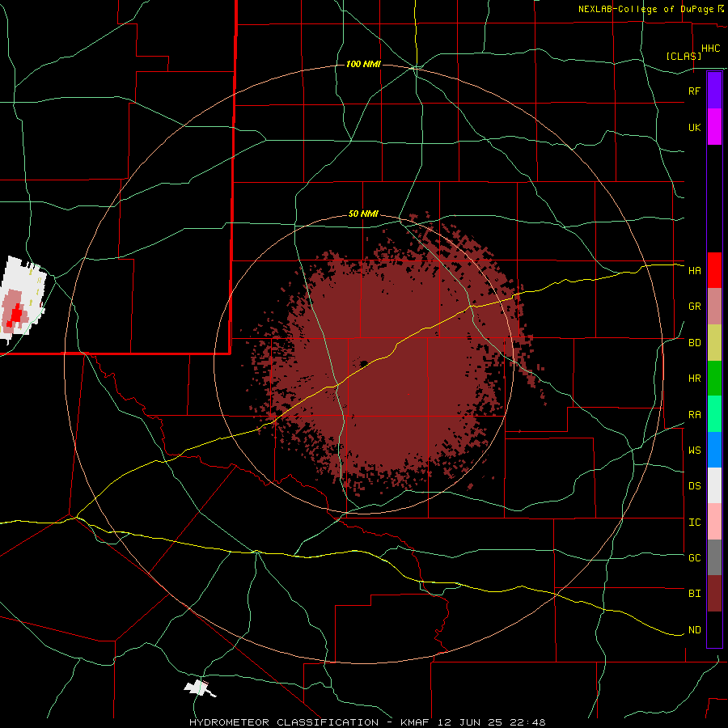This screenshot has width=728, height=728.
Task: Click the mint RA legend swatch
Action: coord(714,414)
